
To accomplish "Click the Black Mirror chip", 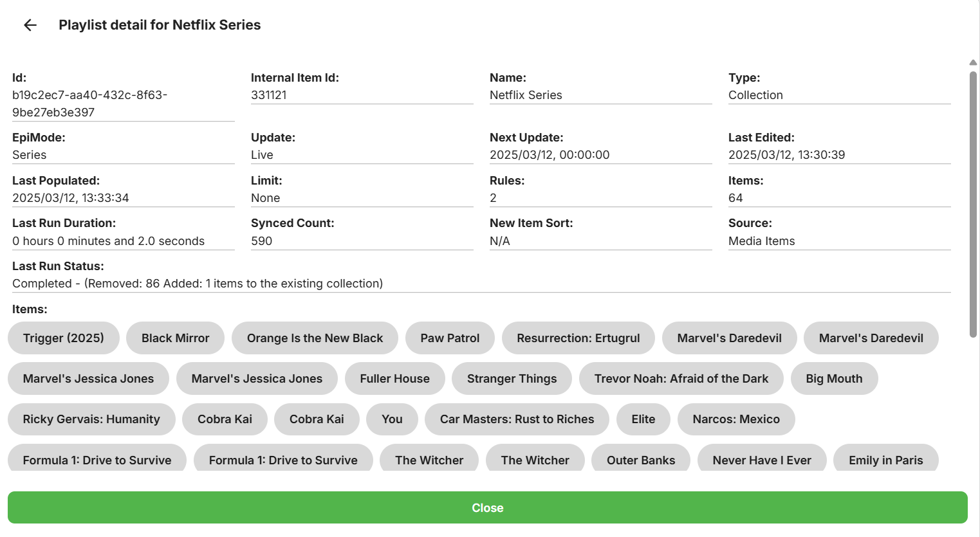I will click(175, 338).
